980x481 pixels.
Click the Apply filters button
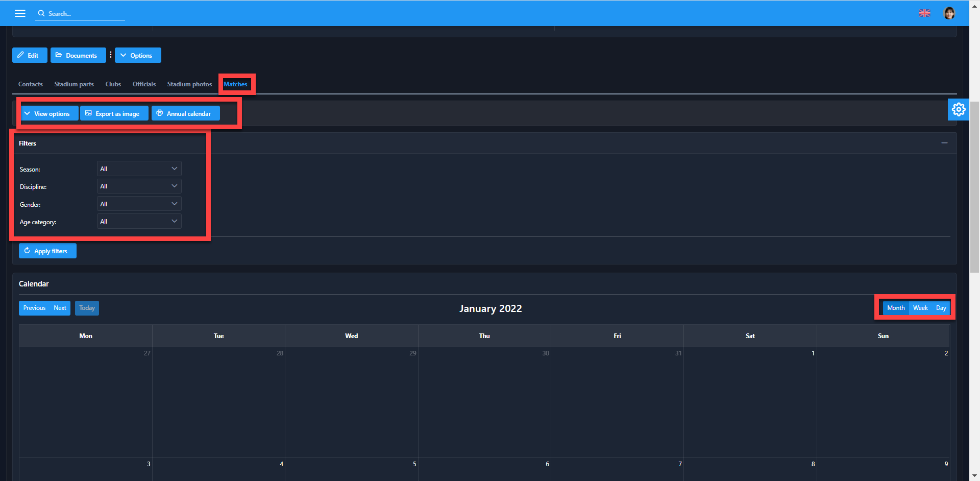(47, 251)
